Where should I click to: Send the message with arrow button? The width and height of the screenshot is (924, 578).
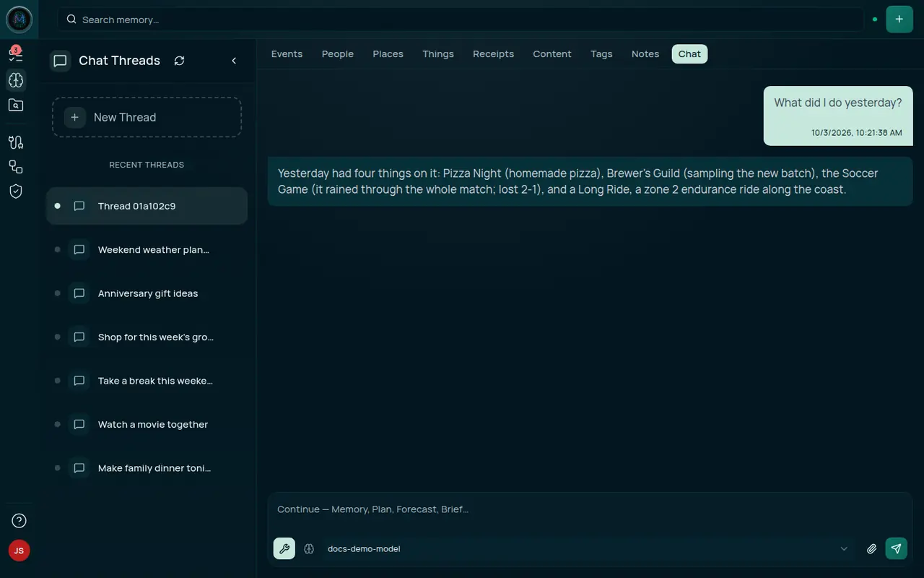click(896, 548)
